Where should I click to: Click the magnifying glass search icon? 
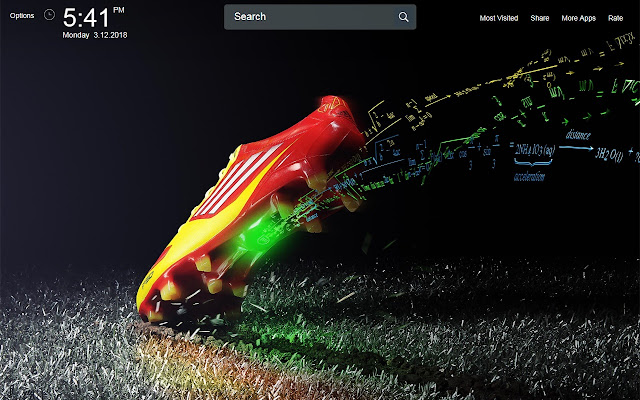(x=403, y=17)
